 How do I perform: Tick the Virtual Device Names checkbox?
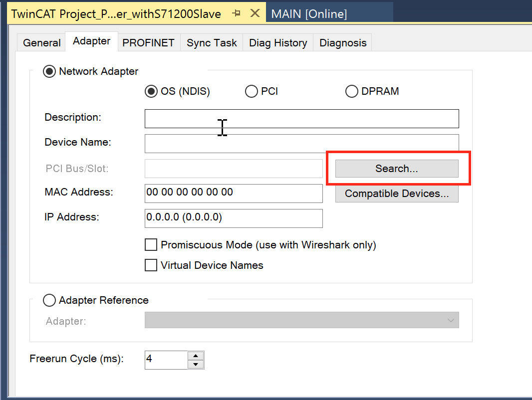click(x=151, y=265)
